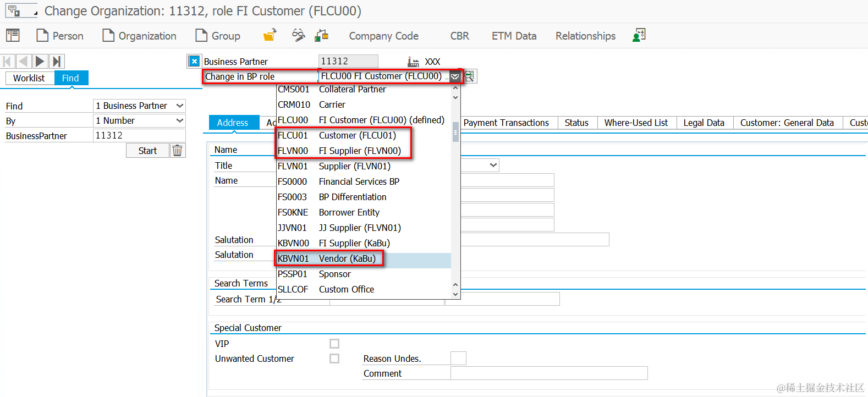Click the where-used hierarchy toolbar icon
This screenshot has width=868, height=397.
322,36
